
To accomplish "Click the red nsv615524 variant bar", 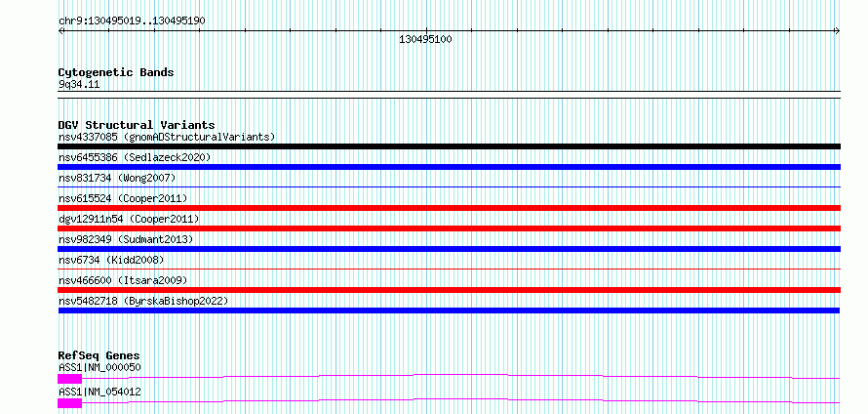I will tap(449, 208).
